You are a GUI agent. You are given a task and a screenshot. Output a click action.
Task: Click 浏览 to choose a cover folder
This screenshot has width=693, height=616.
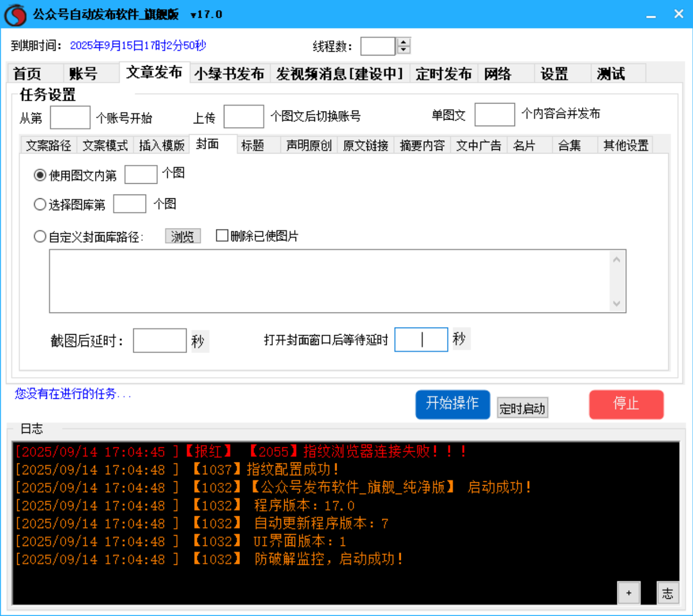(x=182, y=236)
